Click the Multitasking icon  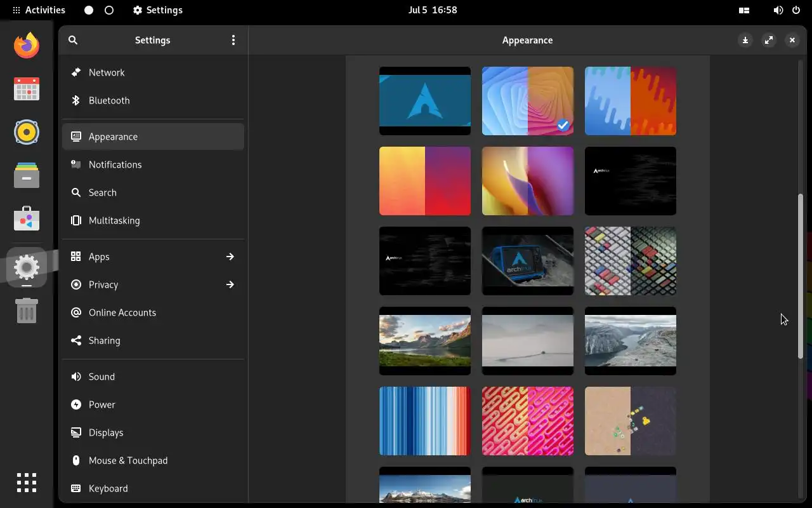pos(76,220)
